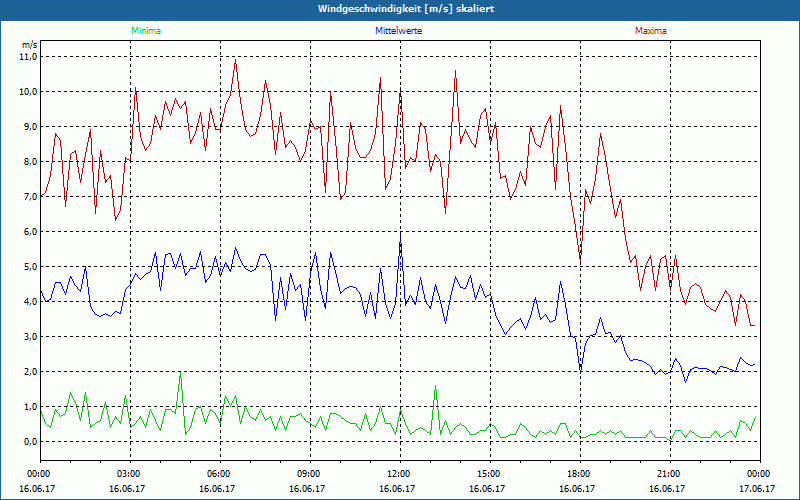Click the 09:00 time label
Image resolution: width=800 pixels, height=500 pixels.
(307, 474)
